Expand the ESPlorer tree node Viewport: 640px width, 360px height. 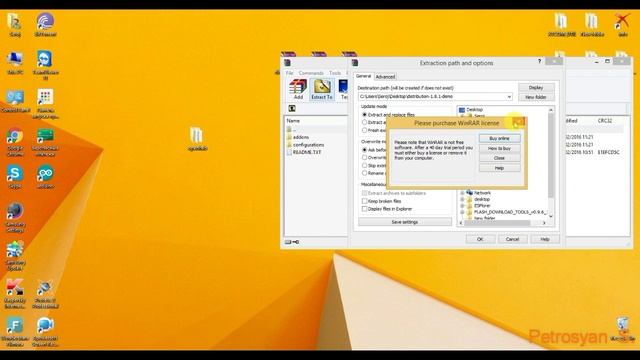462,206
